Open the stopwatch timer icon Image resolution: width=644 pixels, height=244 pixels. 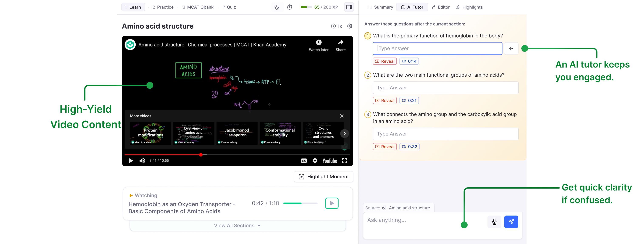tap(289, 7)
